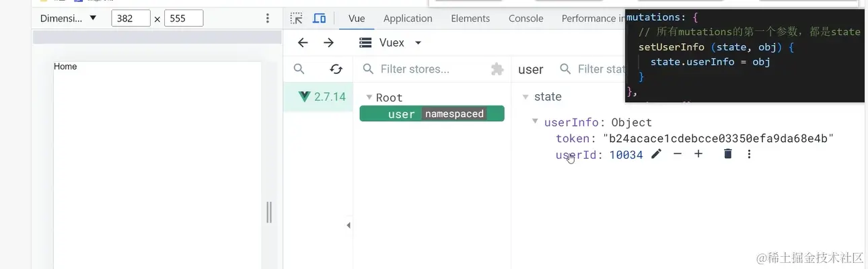Viewport: 868px width, 269px height.
Task: Click the trash icon next to userId
Action: (727, 155)
